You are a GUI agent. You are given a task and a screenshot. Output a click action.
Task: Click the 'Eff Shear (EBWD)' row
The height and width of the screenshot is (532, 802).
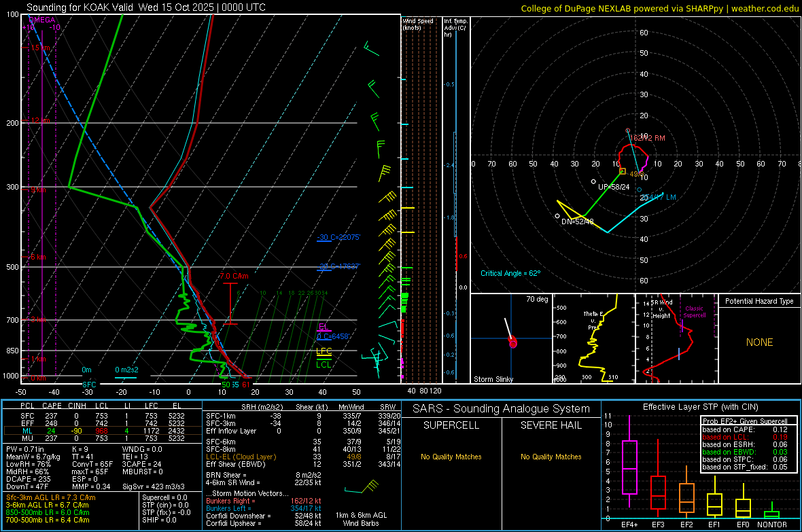pos(303,465)
